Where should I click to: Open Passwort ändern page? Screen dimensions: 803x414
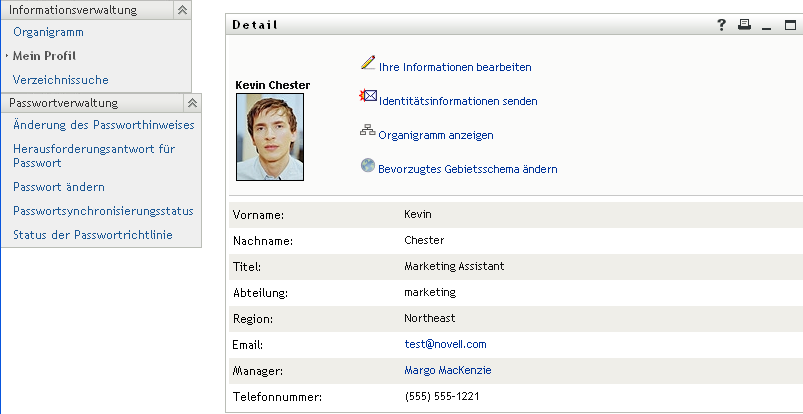tap(59, 187)
